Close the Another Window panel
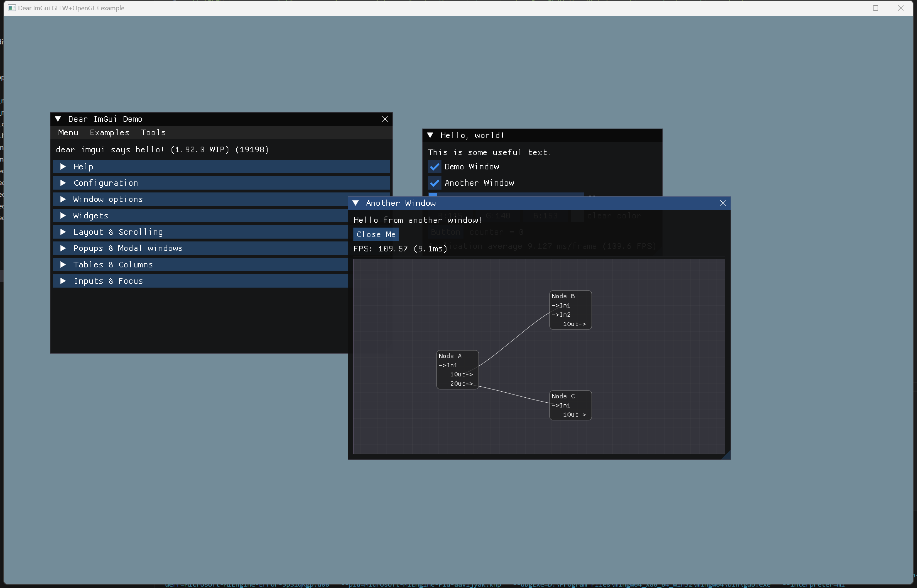Image resolution: width=917 pixels, height=588 pixels. tap(723, 203)
